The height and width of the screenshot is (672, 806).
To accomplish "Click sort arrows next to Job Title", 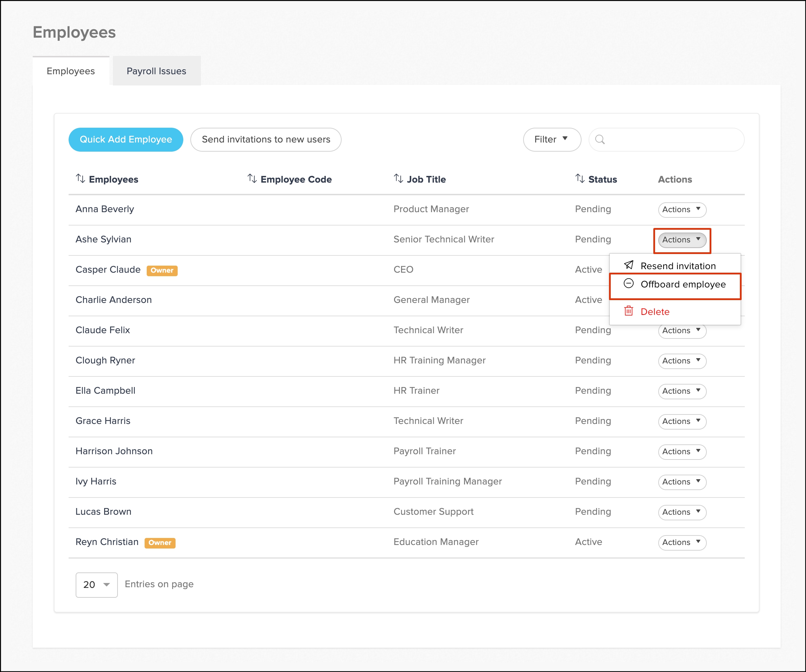I will (398, 178).
